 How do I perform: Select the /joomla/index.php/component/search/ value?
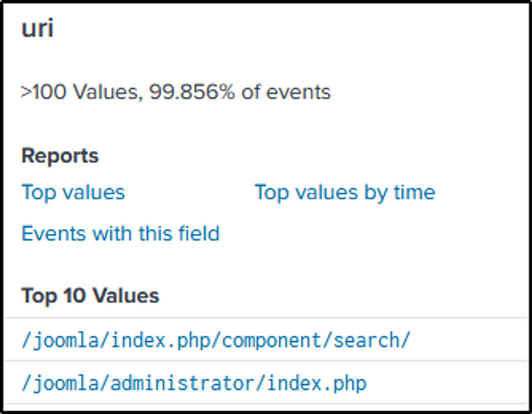[216, 340]
